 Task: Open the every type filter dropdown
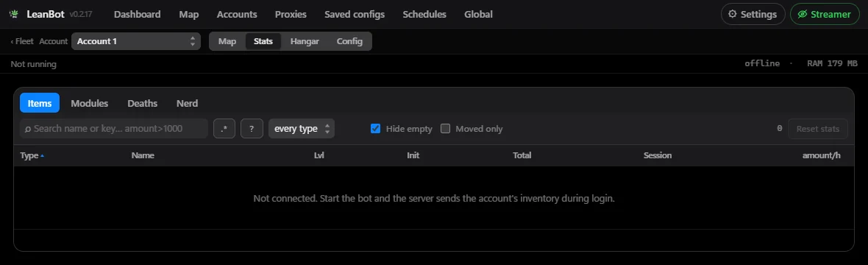pos(302,129)
